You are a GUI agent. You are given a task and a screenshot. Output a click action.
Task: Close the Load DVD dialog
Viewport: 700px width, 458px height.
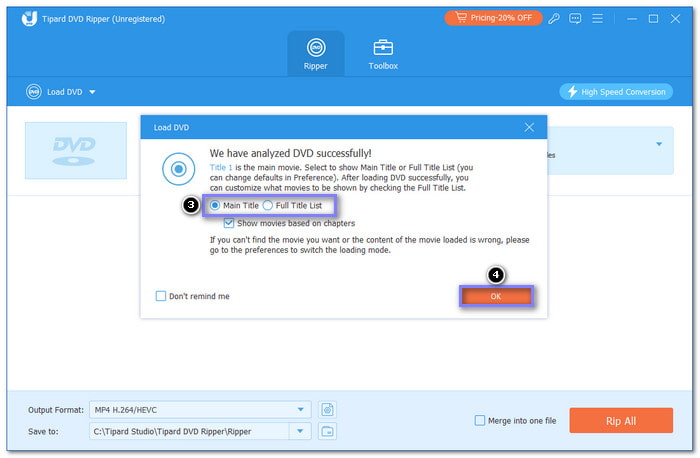tap(529, 127)
